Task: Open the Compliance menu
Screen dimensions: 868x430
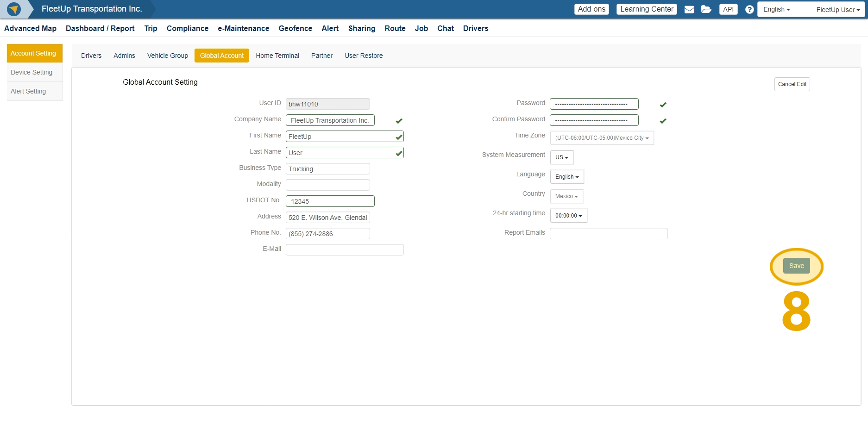Action: 188,28
